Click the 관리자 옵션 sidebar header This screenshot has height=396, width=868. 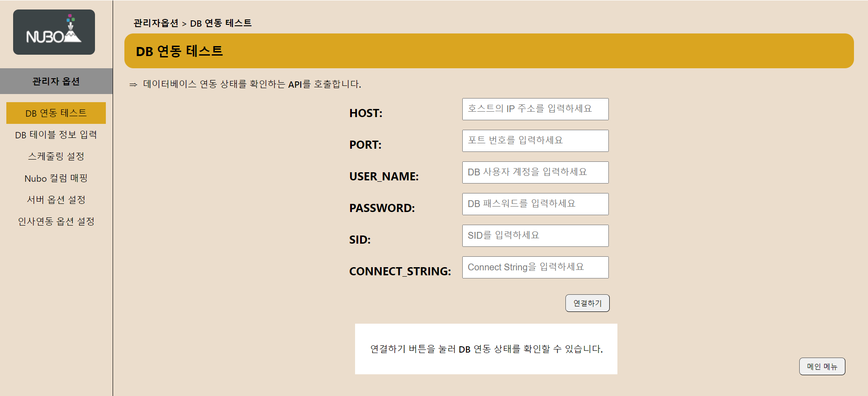[56, 81]
